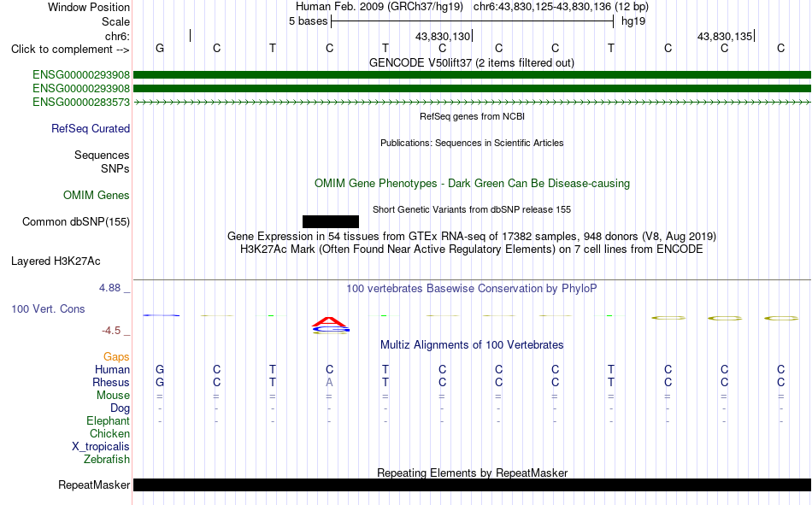Click the Elephant species label
812x505 pixels.
(108, 420)
